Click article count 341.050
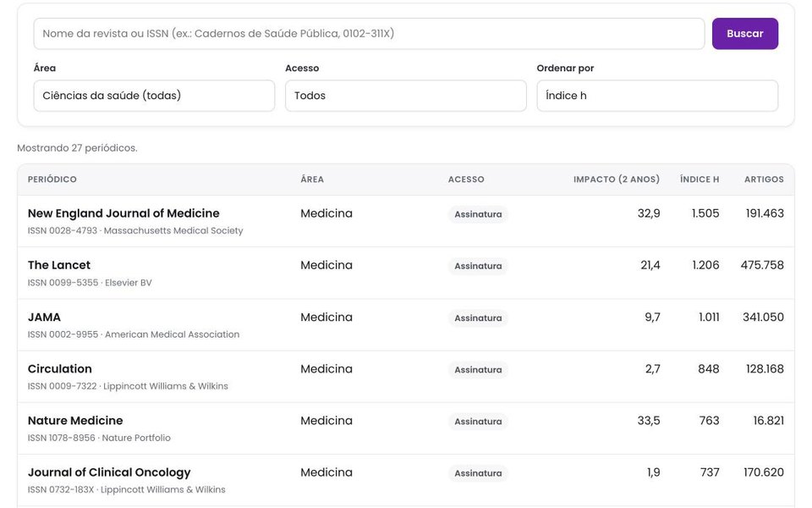 [763, 317]
